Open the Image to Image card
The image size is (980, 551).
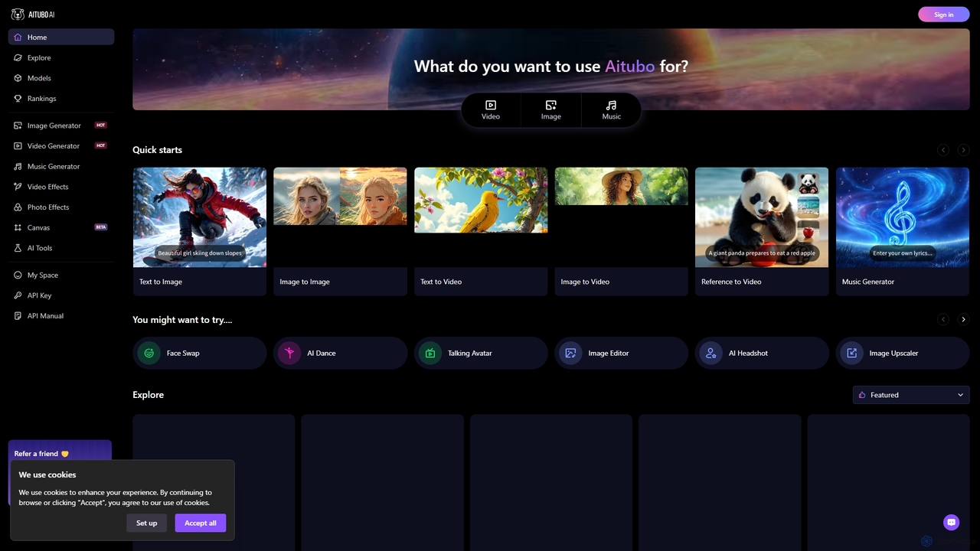(340, 231)
